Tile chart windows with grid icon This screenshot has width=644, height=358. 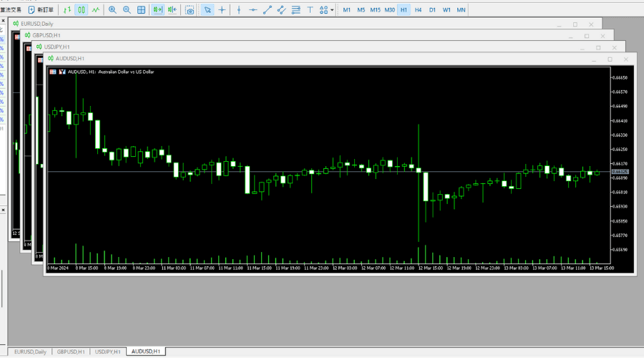point(142,10)
